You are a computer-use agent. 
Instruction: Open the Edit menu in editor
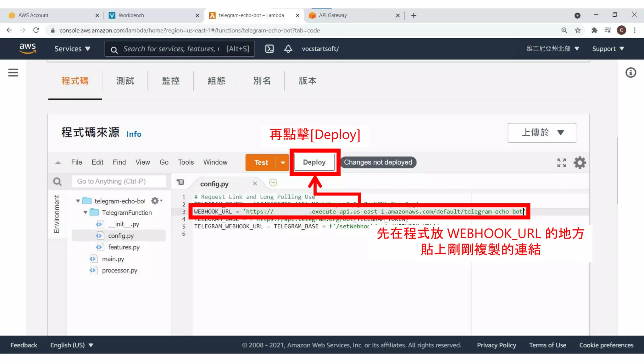pyautogui.click(x=97, y=162)
